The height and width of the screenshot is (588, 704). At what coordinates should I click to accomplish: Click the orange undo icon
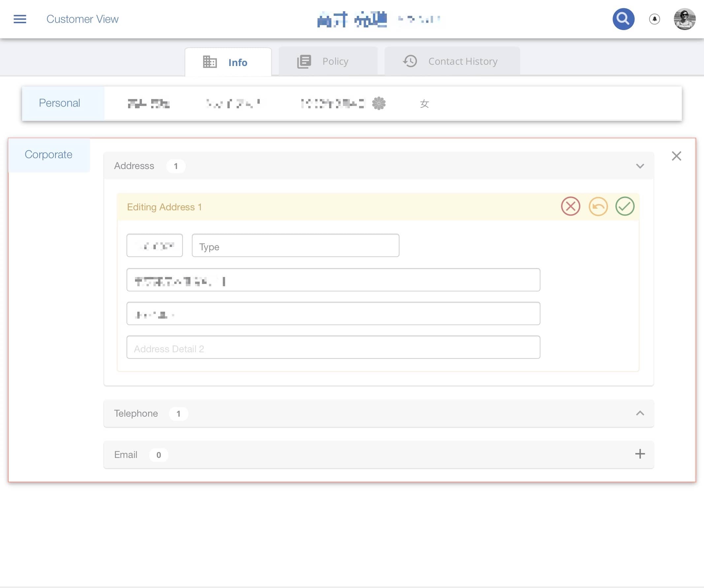pos(598,206)
